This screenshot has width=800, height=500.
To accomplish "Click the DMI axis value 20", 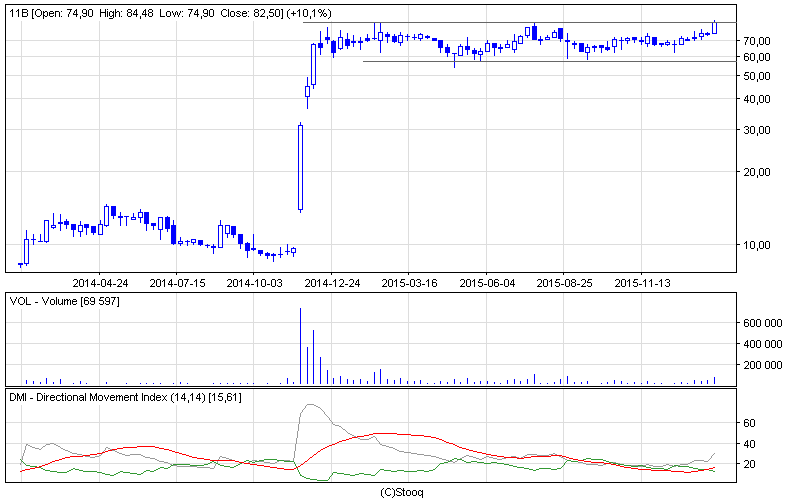I will point(749,464).
